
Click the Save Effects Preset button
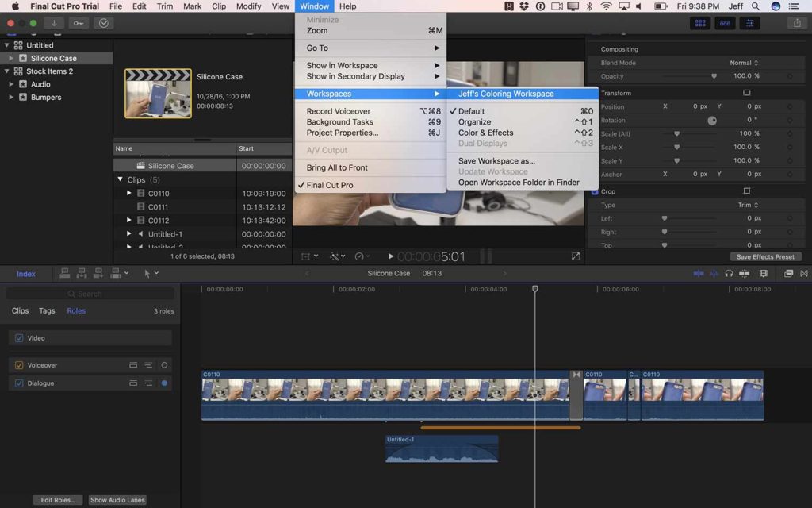(766, 256)
